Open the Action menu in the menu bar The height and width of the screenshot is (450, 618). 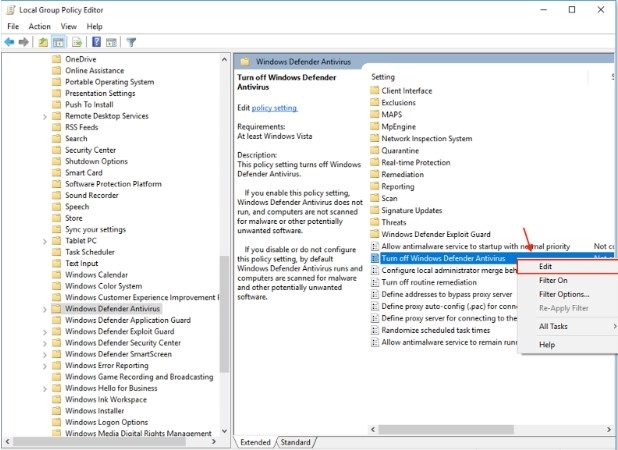click(40, 26)
